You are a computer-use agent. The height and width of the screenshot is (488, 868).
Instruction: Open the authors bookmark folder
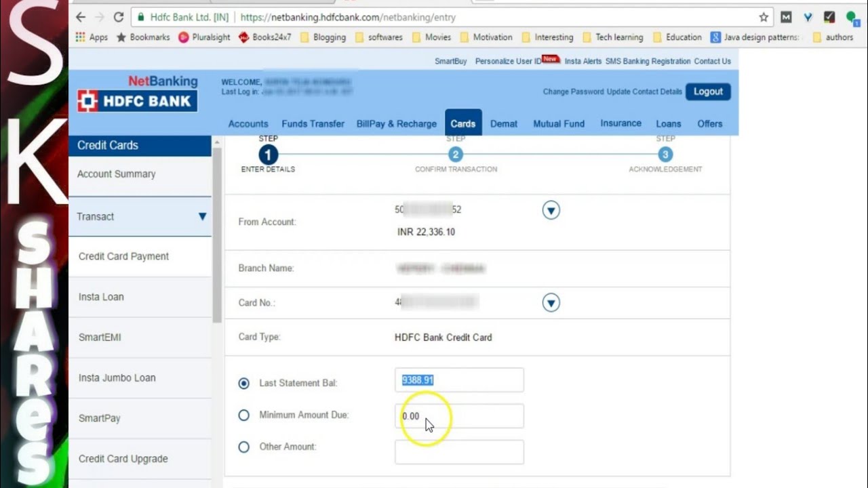[832, 37]
